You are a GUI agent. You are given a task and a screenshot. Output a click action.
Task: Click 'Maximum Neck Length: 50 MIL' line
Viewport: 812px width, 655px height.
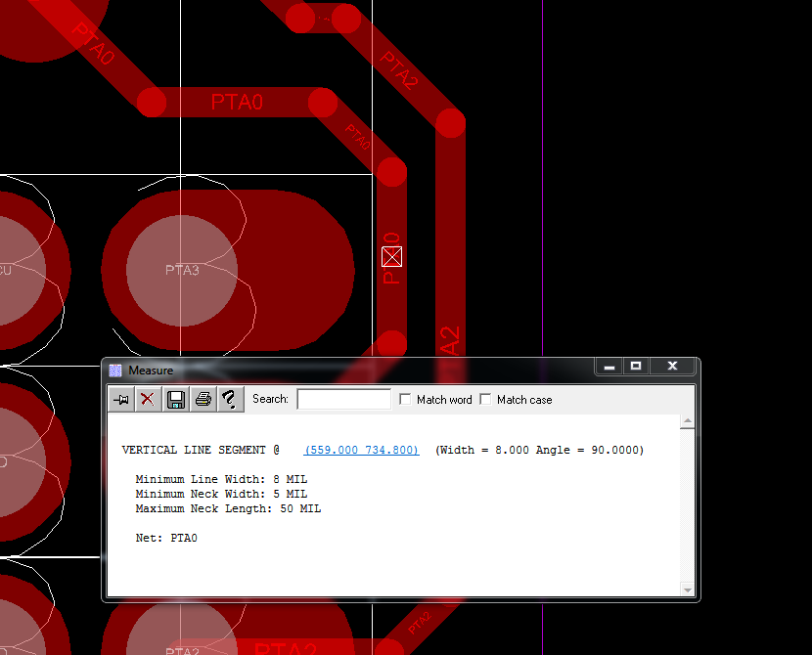228,509
